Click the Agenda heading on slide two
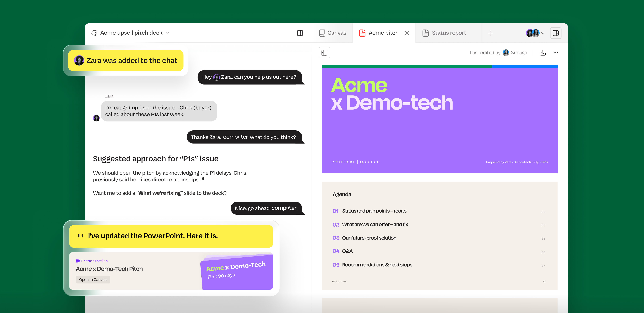Image resolution: width=644 pixels, height=313 pixels. (342, 195)
